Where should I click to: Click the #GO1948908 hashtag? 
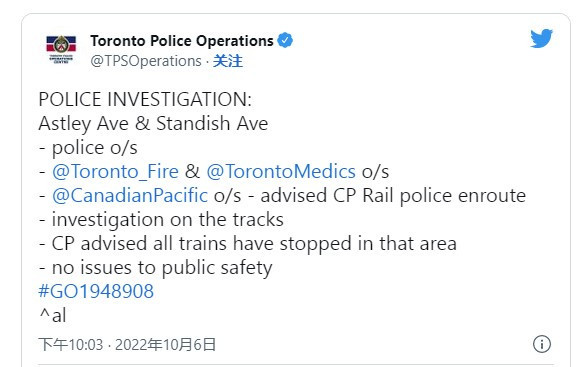[x=96, y=291]
